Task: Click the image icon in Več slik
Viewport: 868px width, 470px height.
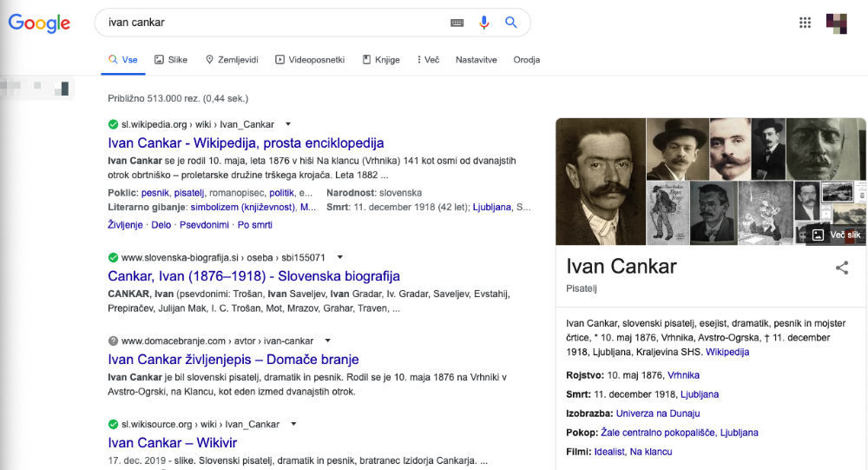Action: [818, 235]
